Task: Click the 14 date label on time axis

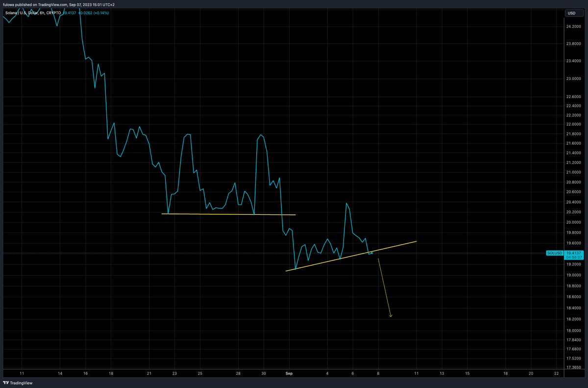Action: pyautogui.click(x=60, y=373)
